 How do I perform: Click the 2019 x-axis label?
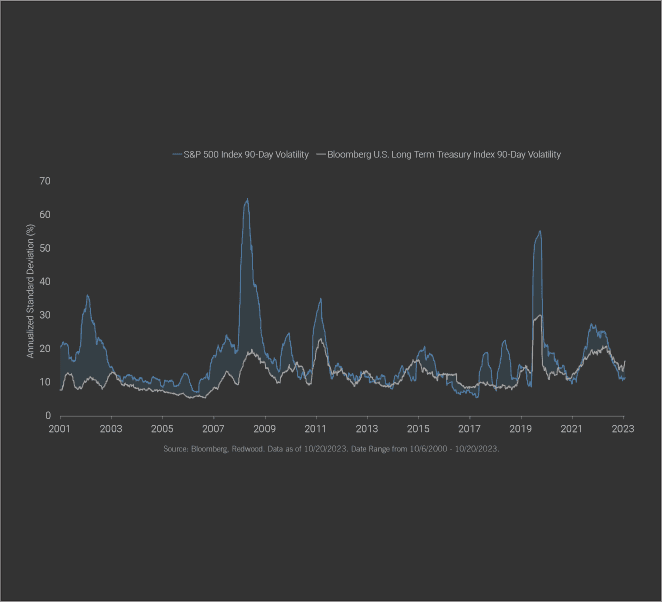[521, 429]
